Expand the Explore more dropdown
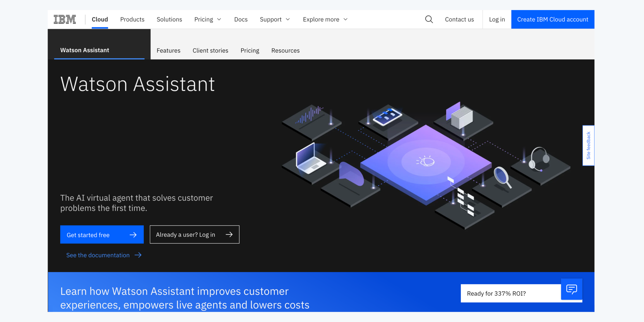Viewport: 644px width, 322px height. [325, 19]
